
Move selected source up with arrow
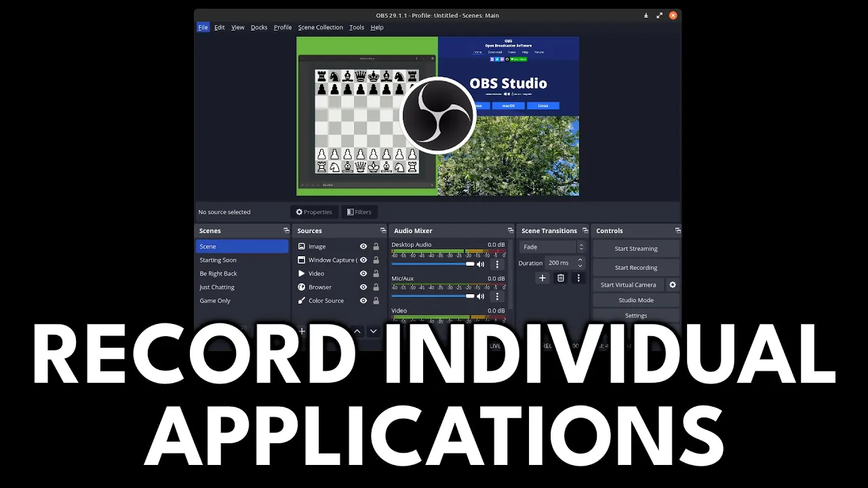(x=357, y=331)
